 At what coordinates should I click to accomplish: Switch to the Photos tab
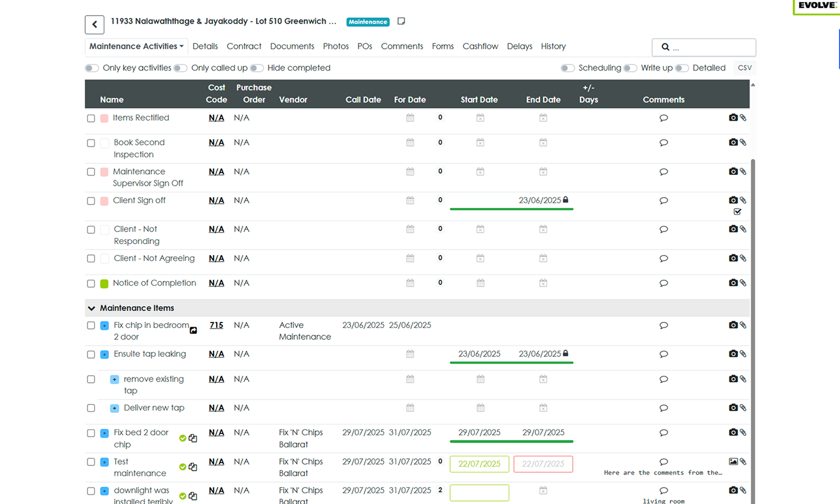pos(336,46)
